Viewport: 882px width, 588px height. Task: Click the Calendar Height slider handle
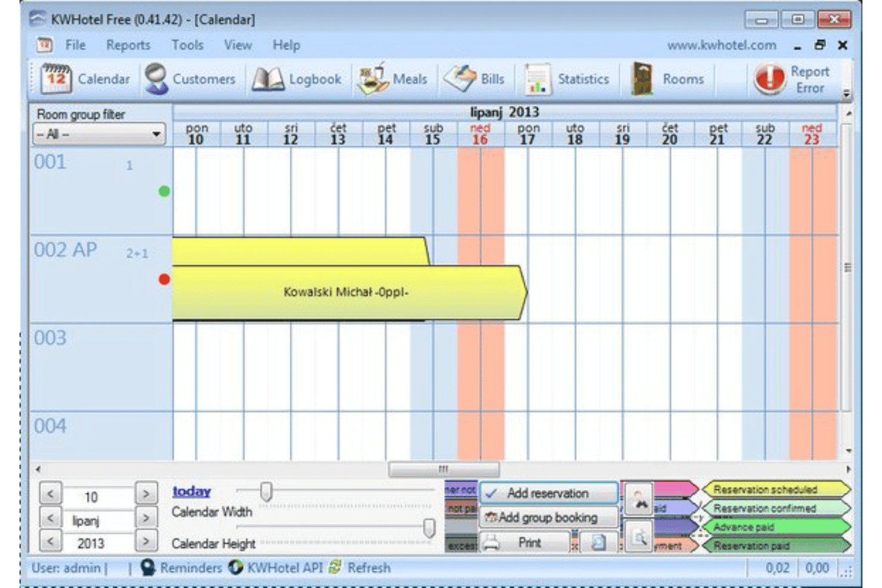(429, 527)
